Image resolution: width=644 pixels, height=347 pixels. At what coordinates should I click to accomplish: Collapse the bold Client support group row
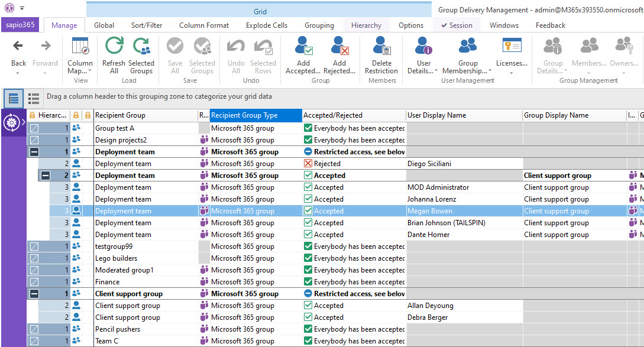34,294
